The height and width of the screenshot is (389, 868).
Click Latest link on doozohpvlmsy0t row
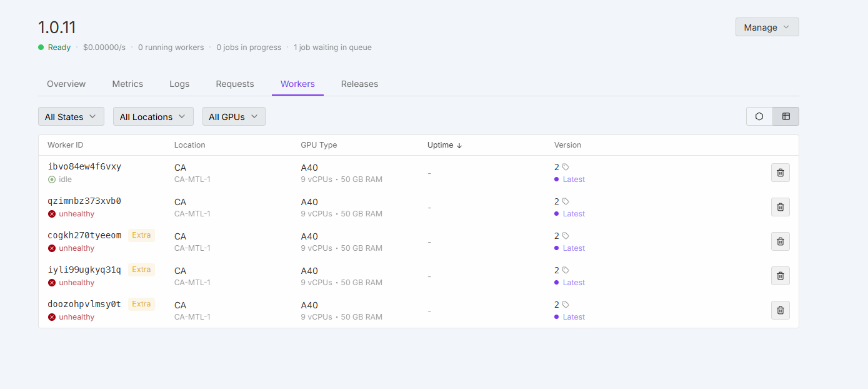click(573, 317)
